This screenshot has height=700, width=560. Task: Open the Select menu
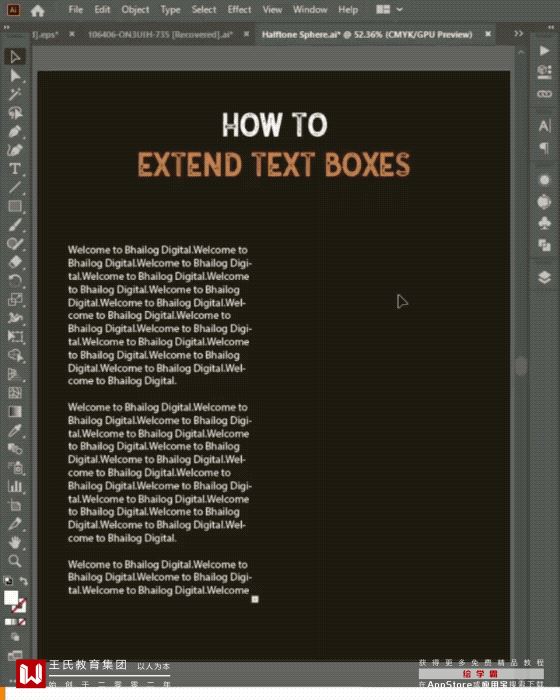click(x=204, y=9)
